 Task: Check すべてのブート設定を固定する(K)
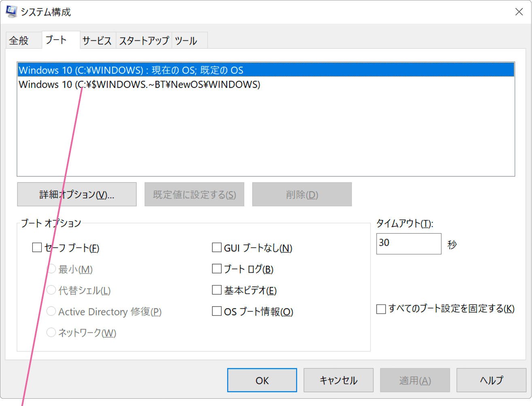381,309
